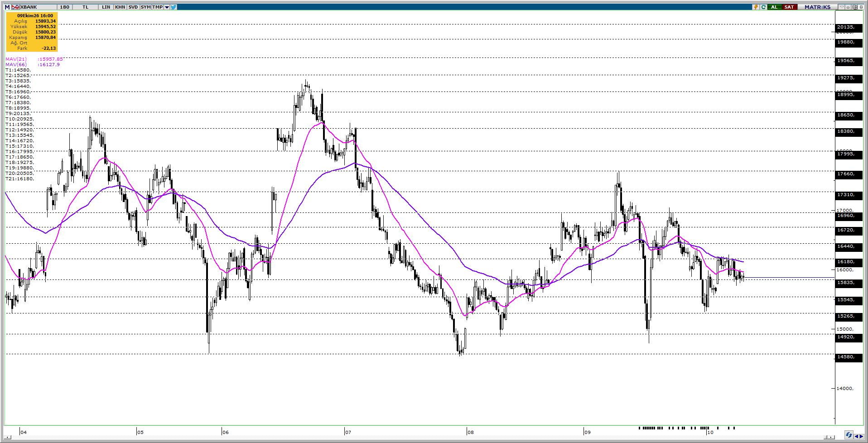The height and width of the screenshot is (443, 868).
Task: Toggle the LIN linear scale button
Action: coord(106,7)
